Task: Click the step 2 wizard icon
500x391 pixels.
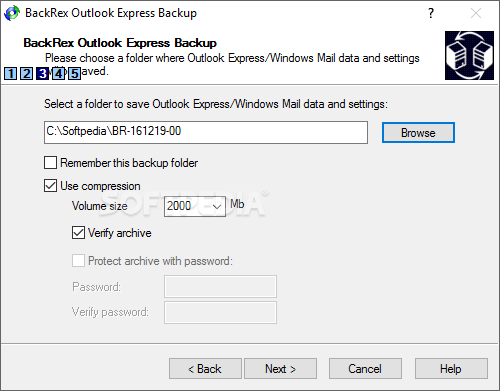Action: point(26,73)
